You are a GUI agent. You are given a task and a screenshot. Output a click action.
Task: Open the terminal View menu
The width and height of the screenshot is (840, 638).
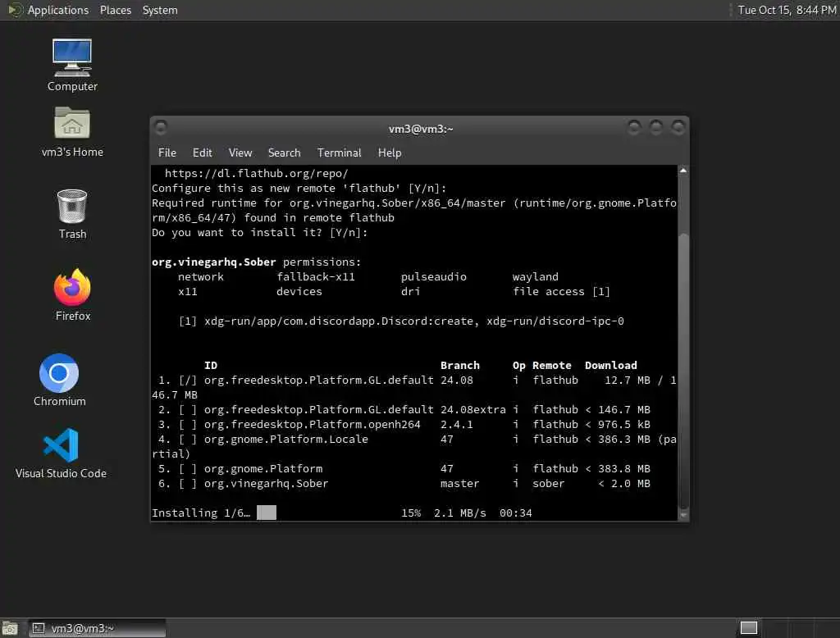[x=240, y=153]
